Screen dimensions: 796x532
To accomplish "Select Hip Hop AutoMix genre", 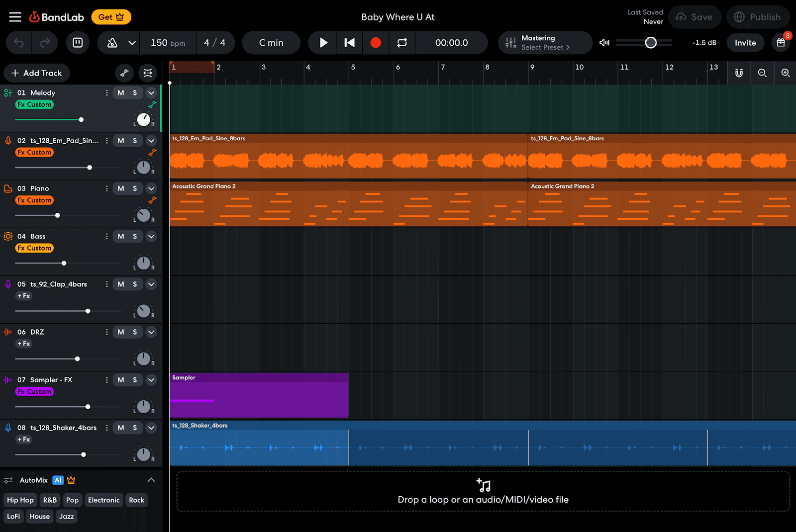I will 20,500.
